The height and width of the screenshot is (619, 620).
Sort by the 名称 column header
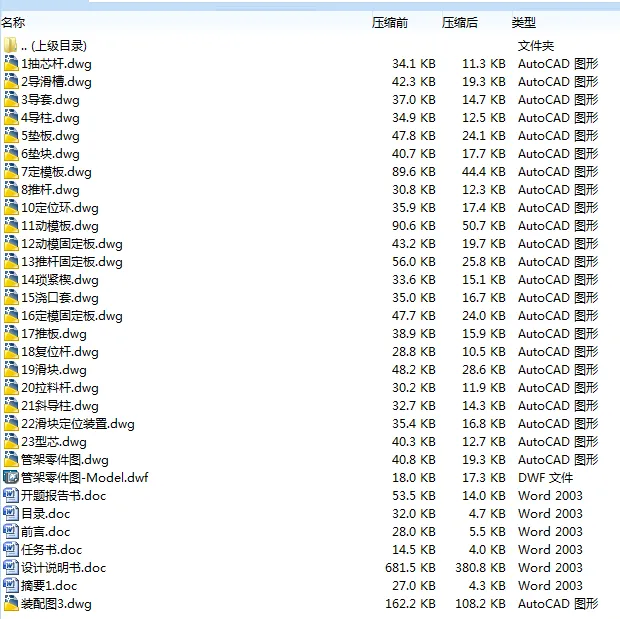point(13,23)
